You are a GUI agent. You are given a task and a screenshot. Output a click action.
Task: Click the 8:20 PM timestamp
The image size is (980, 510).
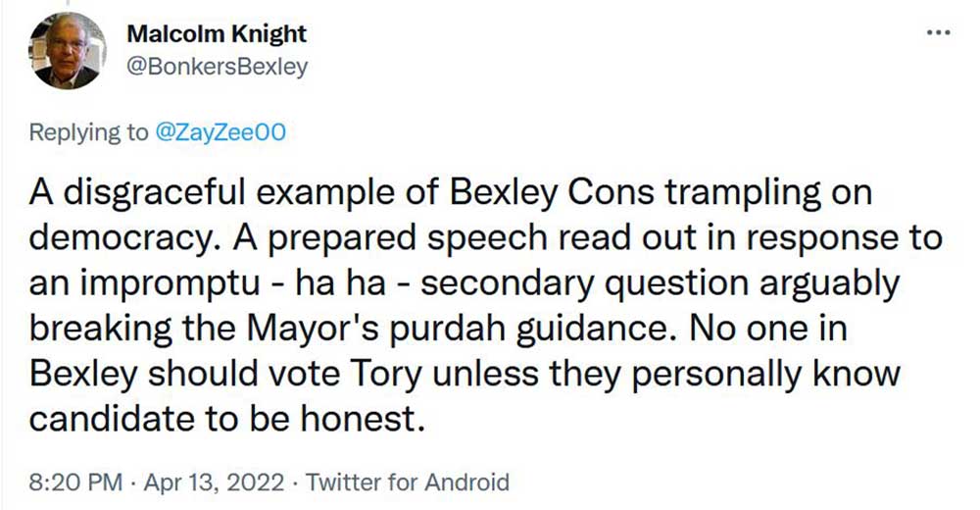(76, 482)
